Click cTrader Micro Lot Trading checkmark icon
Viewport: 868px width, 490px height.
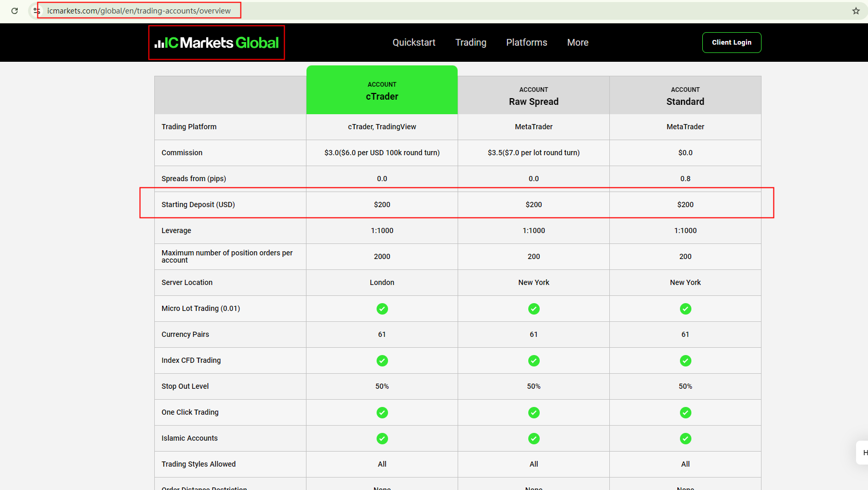(x=382, y=309)
